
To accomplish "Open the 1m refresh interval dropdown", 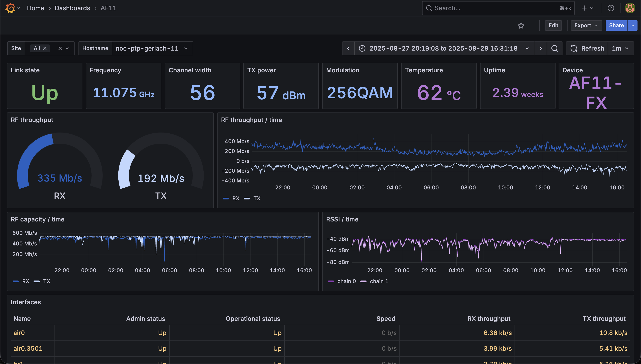I will point(620,48).
